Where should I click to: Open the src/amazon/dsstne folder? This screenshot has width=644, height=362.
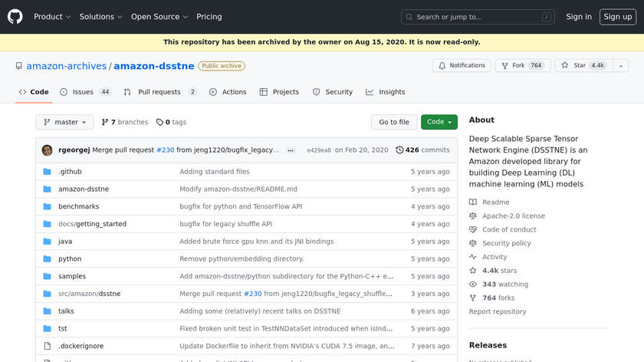click(90, 294)
